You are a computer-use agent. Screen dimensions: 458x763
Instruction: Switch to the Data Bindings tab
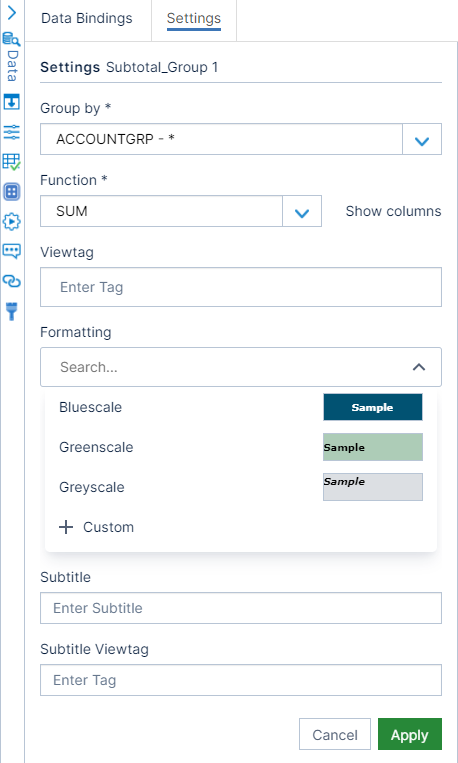87,18
